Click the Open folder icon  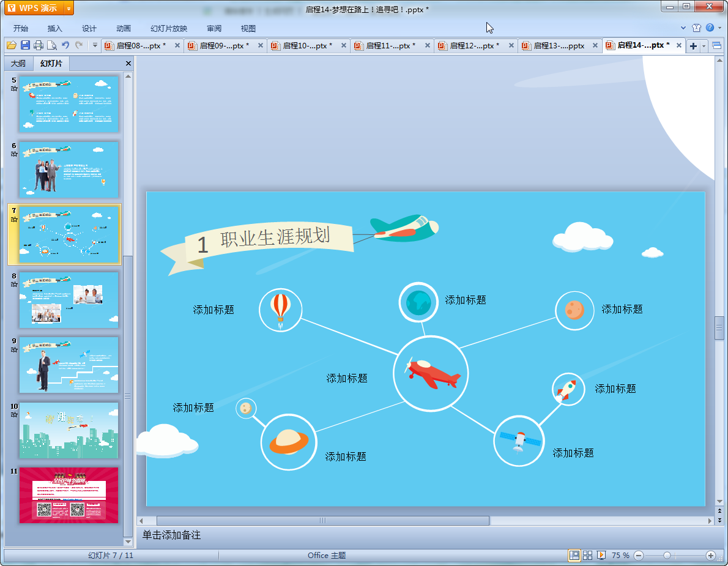click(11, 45)
